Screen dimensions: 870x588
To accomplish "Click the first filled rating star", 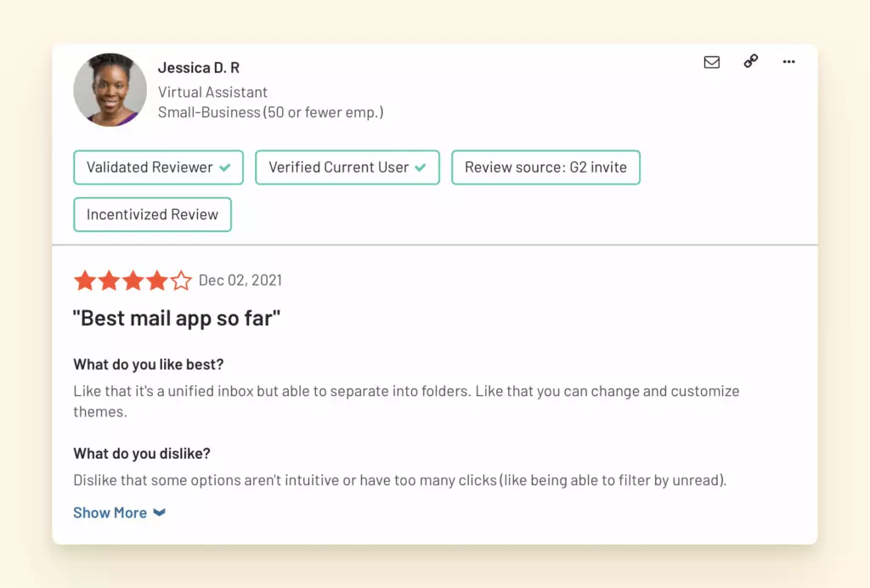I will 84,281.
